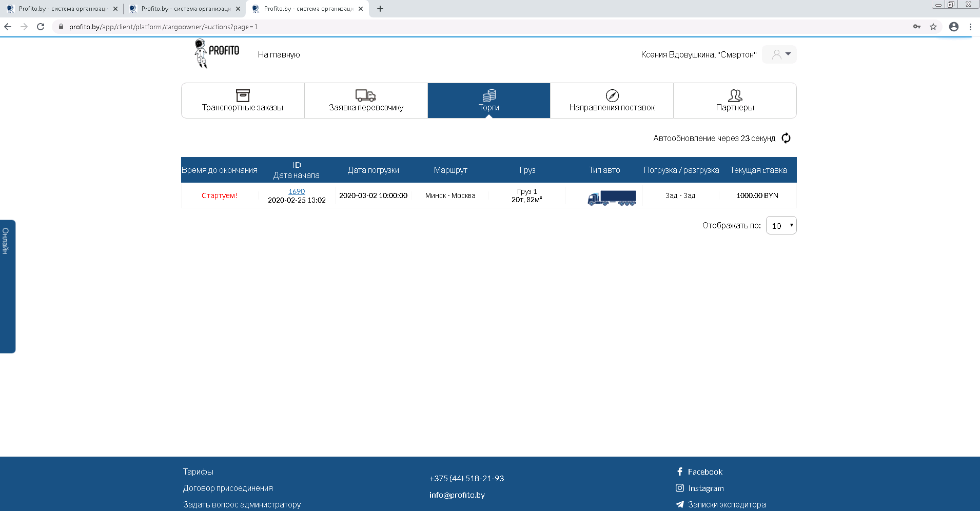980x511 pixels.
Task: Open the Заявка перевозчику tab
Action: (x=366, y=101)
